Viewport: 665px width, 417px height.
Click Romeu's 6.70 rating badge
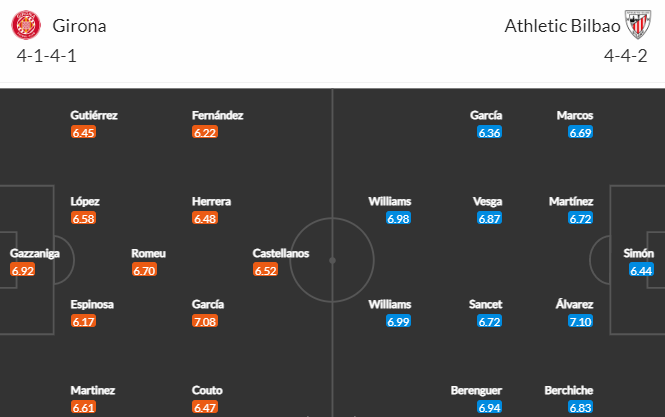[144, 270]
